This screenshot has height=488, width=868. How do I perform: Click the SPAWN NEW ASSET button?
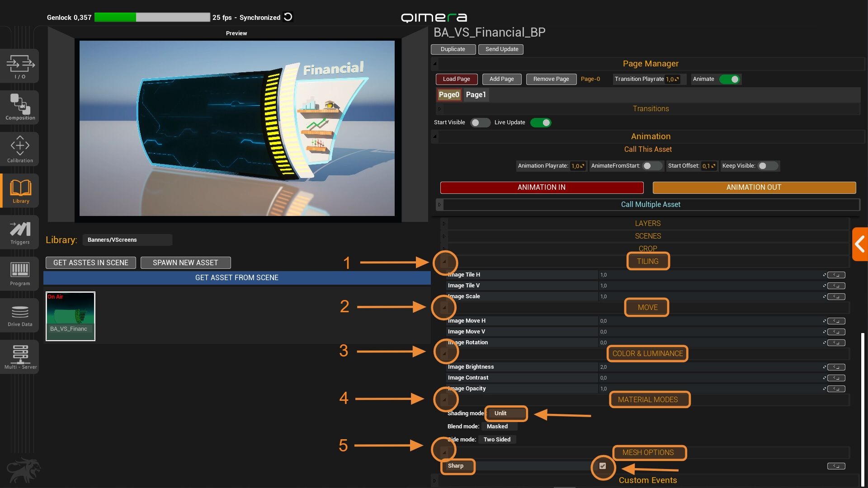coord(185,263)
